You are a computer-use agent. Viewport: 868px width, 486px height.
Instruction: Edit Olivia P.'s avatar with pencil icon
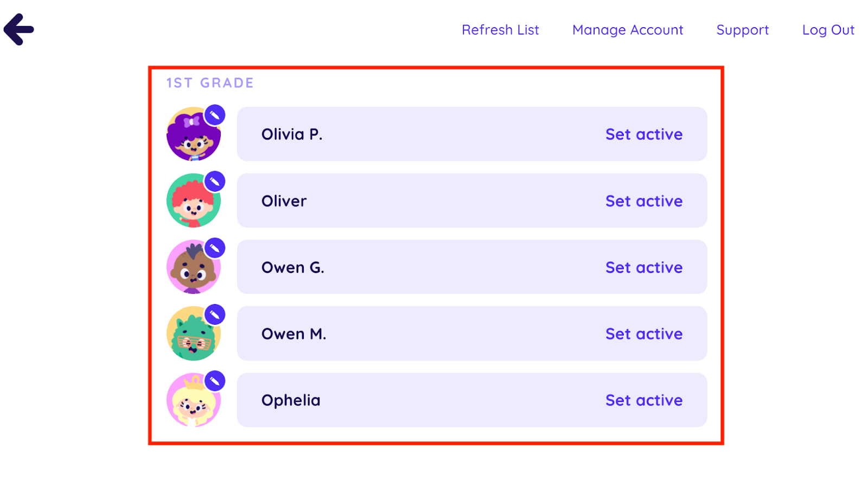[215, 115]
